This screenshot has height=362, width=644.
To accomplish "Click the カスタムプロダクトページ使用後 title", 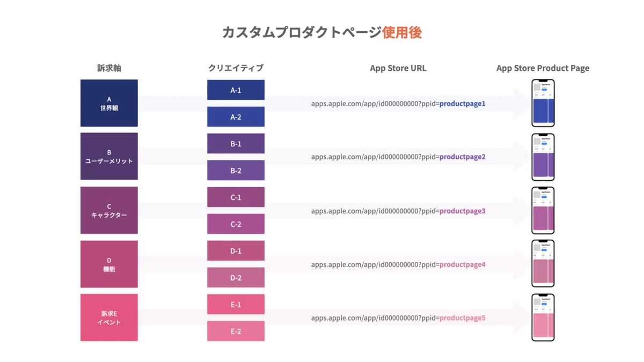I will 322,32.
